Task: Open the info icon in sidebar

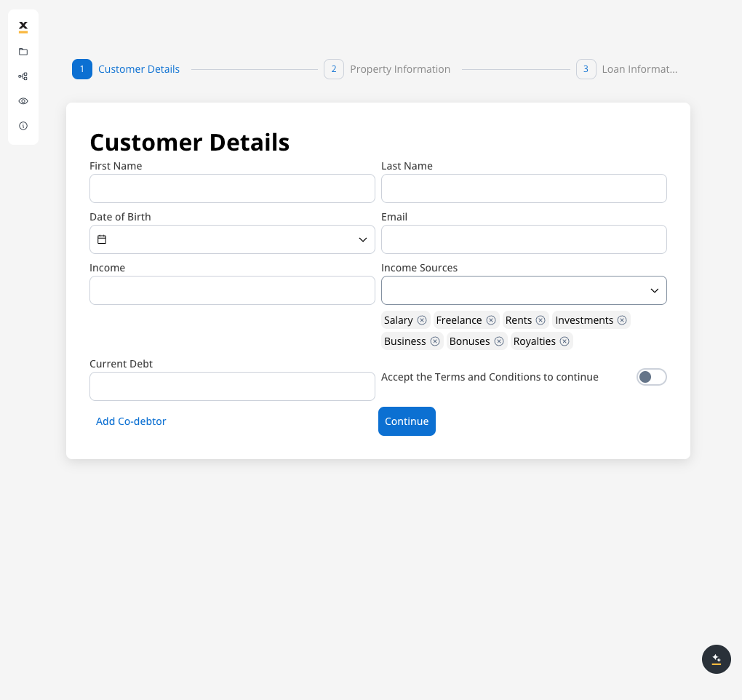Action: (23, 126)
